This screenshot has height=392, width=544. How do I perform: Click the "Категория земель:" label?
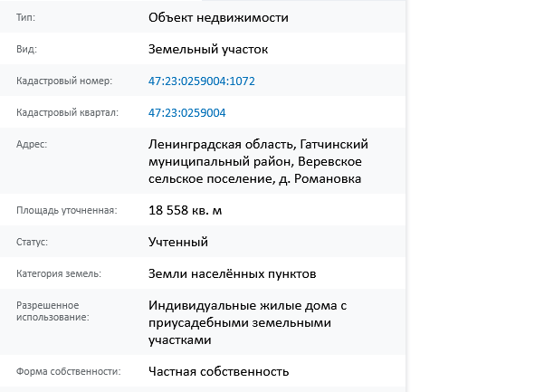pyautogui.click(x=59, y=273)
